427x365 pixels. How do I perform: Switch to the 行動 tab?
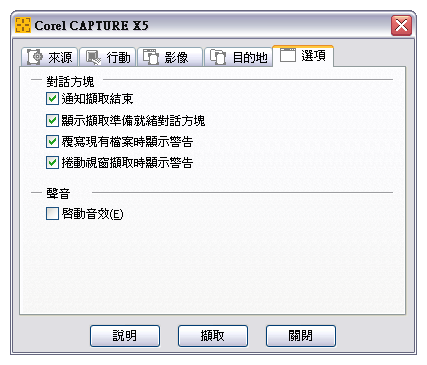click(x=108, y=57)
